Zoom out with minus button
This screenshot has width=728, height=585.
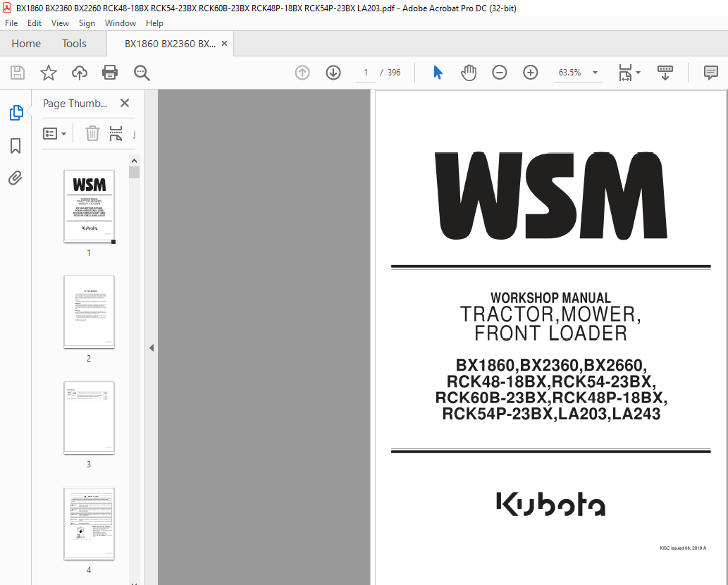pos(500,73)
